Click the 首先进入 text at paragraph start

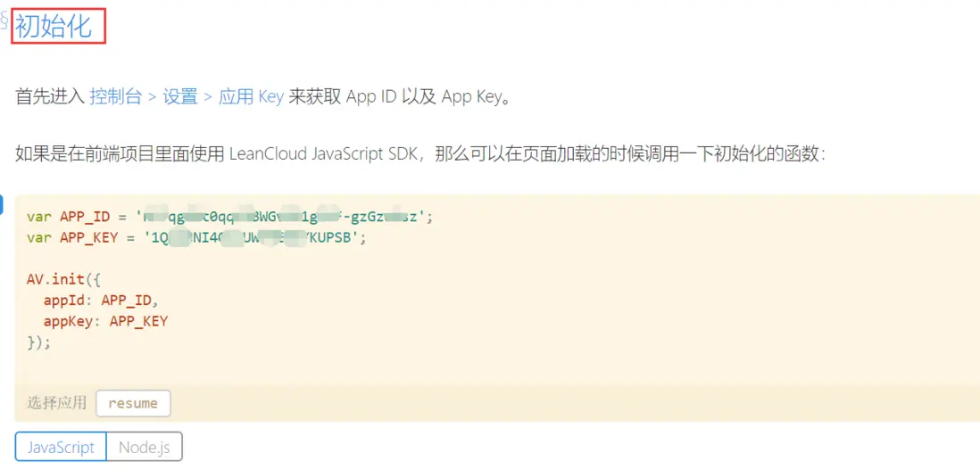[50, 96]
